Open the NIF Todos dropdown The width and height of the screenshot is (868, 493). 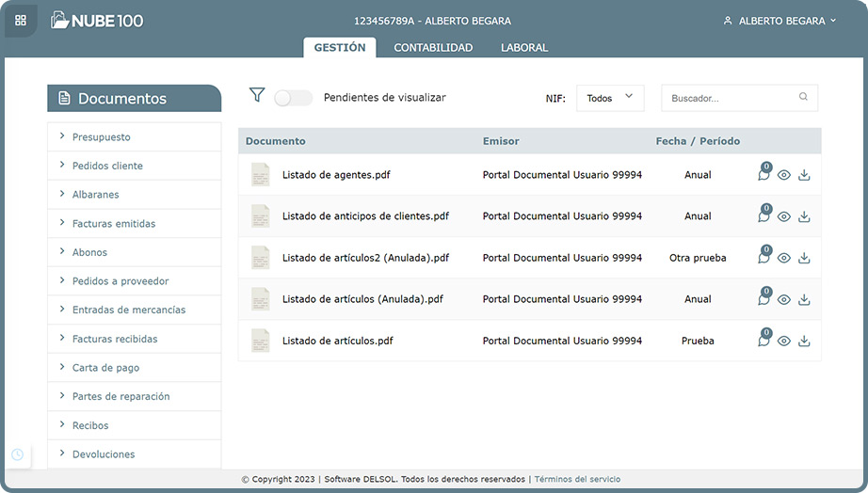[x=610, y=98]
